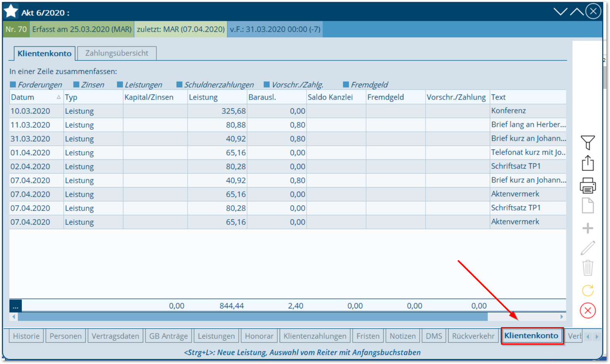This screenshot has height=364, width=610.
Task: Select row 31.03.2020 Brief kurz
Action: [288, 139]
